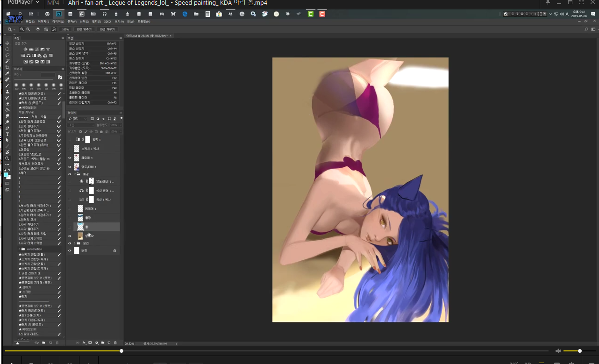Collapse the 배경 layer group arrow
Viewport: 599px width, 364px height.
[75, 174]
